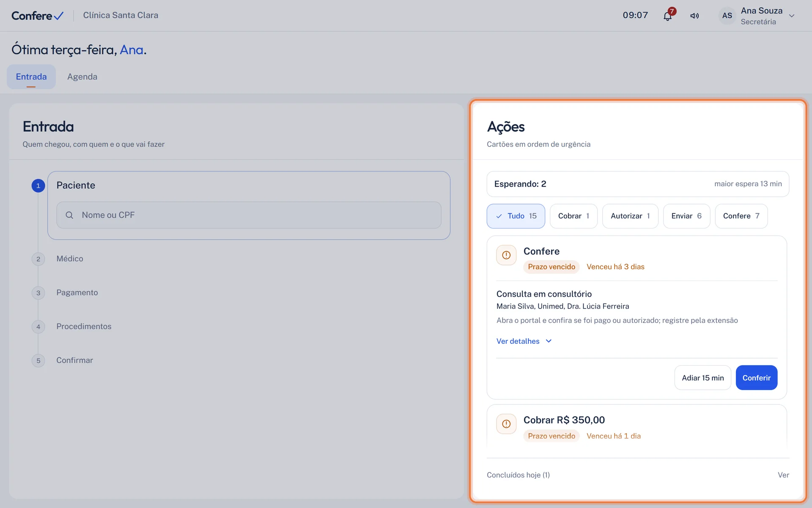The image size is (812, 508).
Task: Click the Confirmar step label
Action: point(74,360)
